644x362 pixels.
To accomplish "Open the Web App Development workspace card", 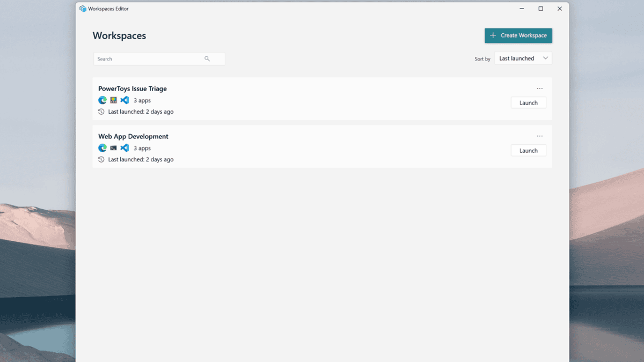I will click(x=322, y=146).
